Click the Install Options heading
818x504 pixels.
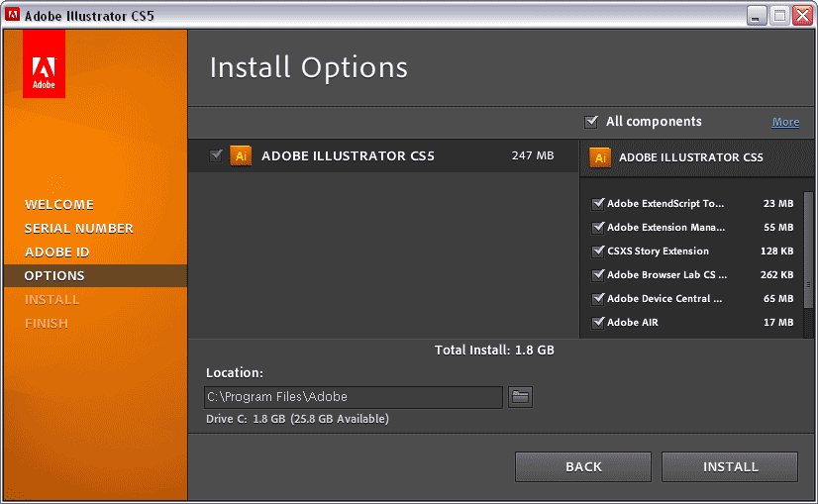click(308, 67)
